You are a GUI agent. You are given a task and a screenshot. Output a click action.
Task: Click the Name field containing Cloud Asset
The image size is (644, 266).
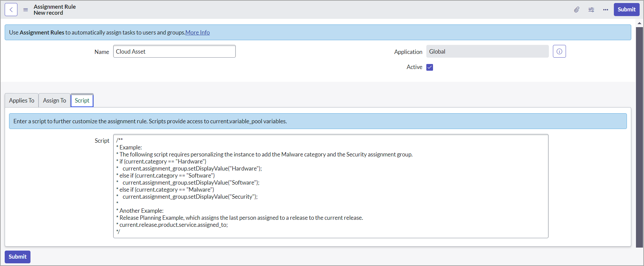[174, 52]
